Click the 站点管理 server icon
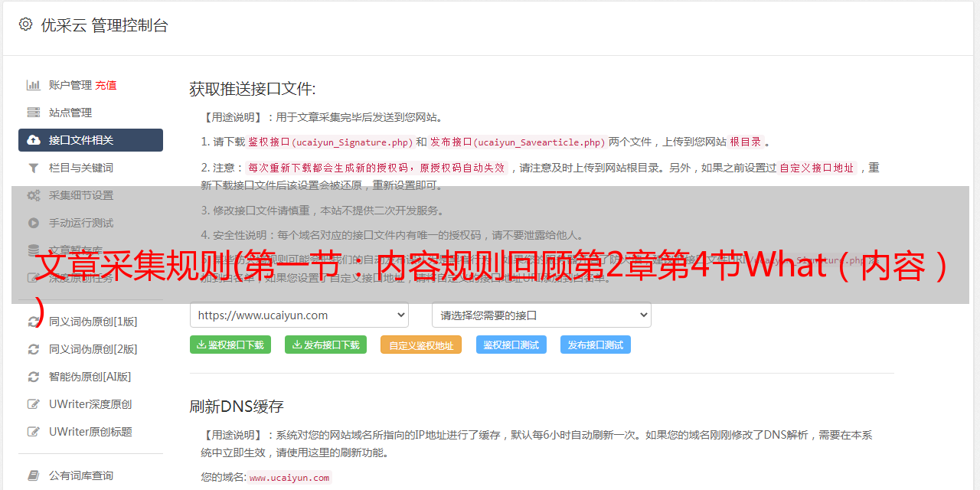The image size is (980, 490). (x=34, y=113)
